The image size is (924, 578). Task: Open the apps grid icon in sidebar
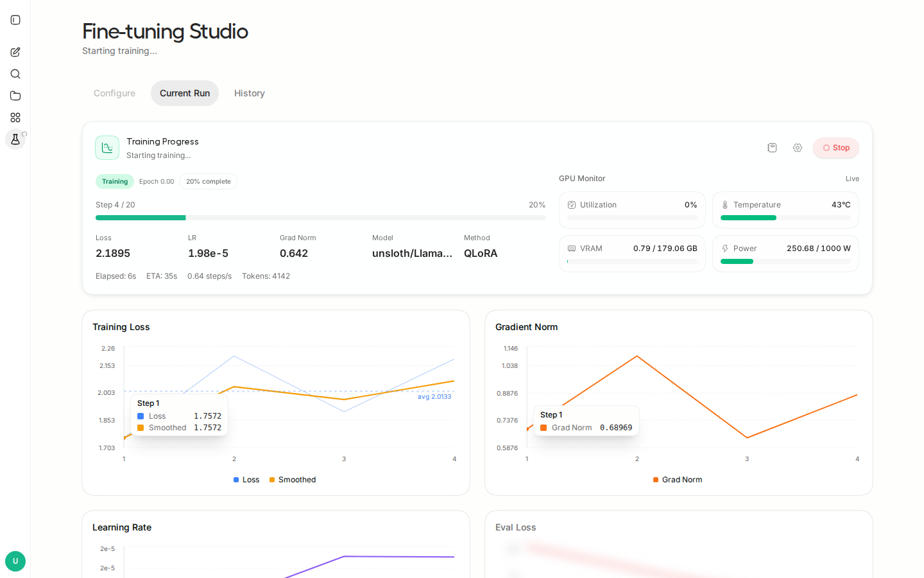(15, 118)
